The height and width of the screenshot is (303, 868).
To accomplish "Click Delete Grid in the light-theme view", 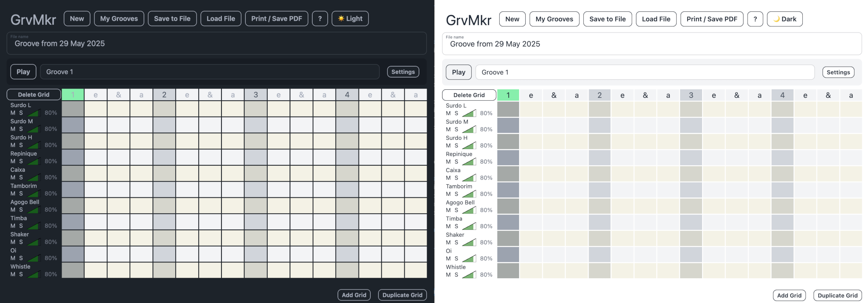I will (x=469, y=95).
